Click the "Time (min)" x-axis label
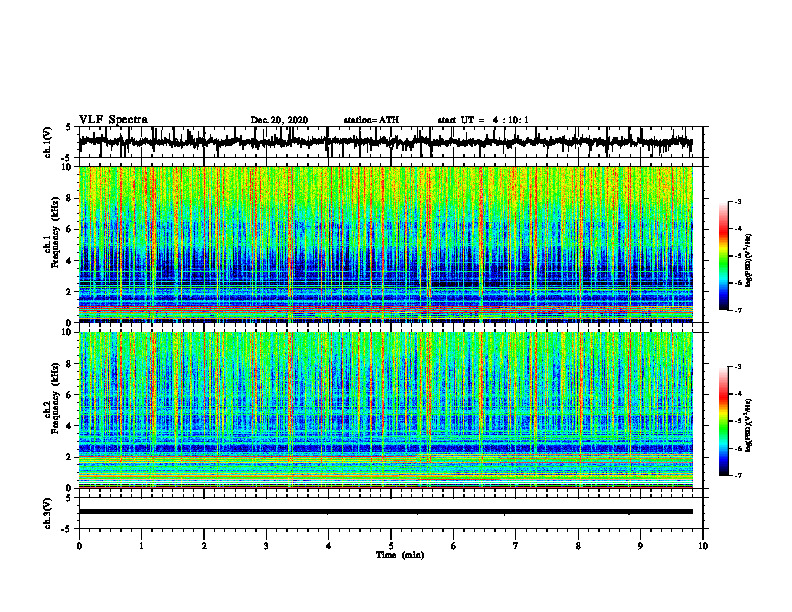Image resolution: width=792 pixels, height=612 pixels. point(400,555)
